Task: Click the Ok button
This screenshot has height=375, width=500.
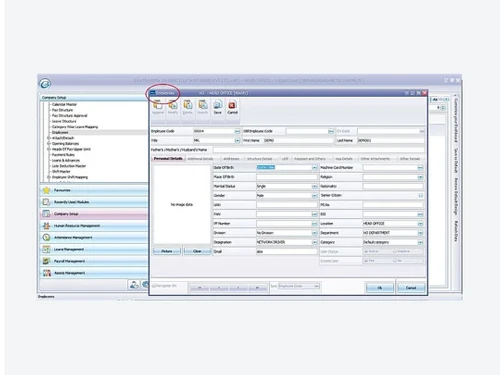Action: [379, 288]
